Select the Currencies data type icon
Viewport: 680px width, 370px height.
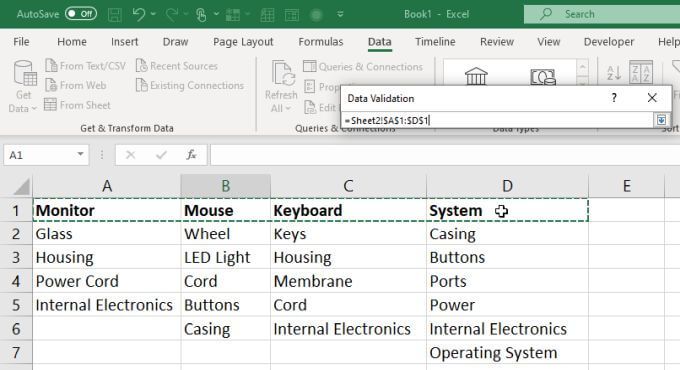point(543,77)
